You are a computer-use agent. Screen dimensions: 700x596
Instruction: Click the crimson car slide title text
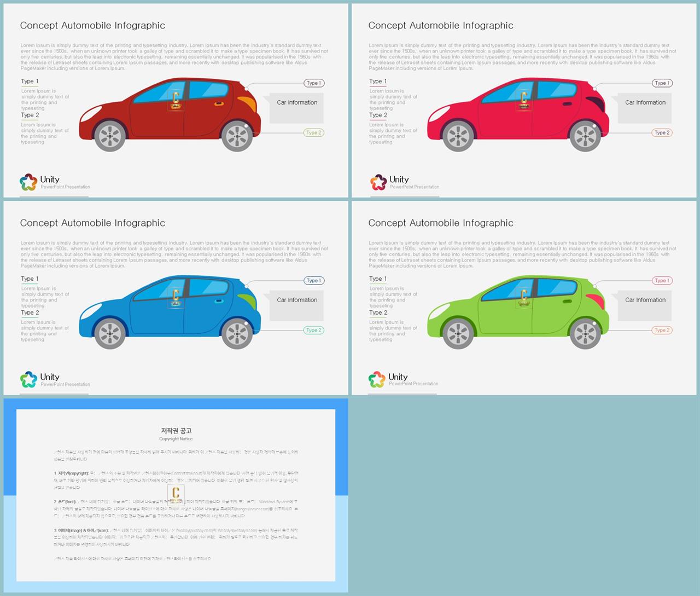point(441,25)
